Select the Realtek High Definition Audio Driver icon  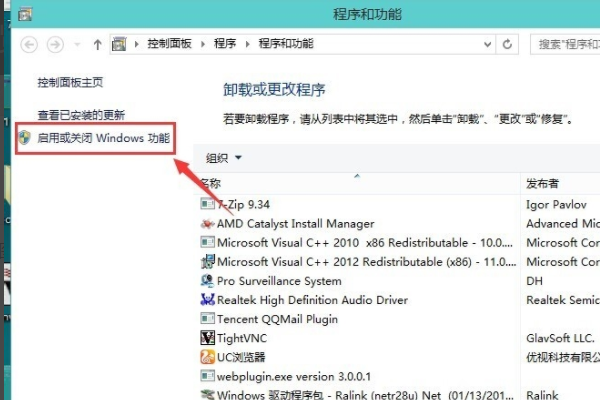tap(207, 300)
